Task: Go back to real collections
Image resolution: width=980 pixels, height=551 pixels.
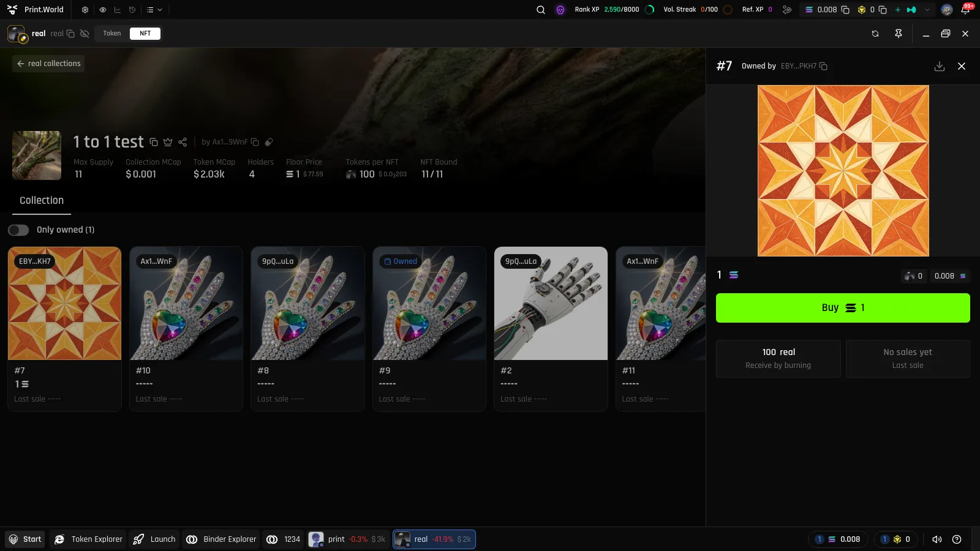Action: point(48,64)
